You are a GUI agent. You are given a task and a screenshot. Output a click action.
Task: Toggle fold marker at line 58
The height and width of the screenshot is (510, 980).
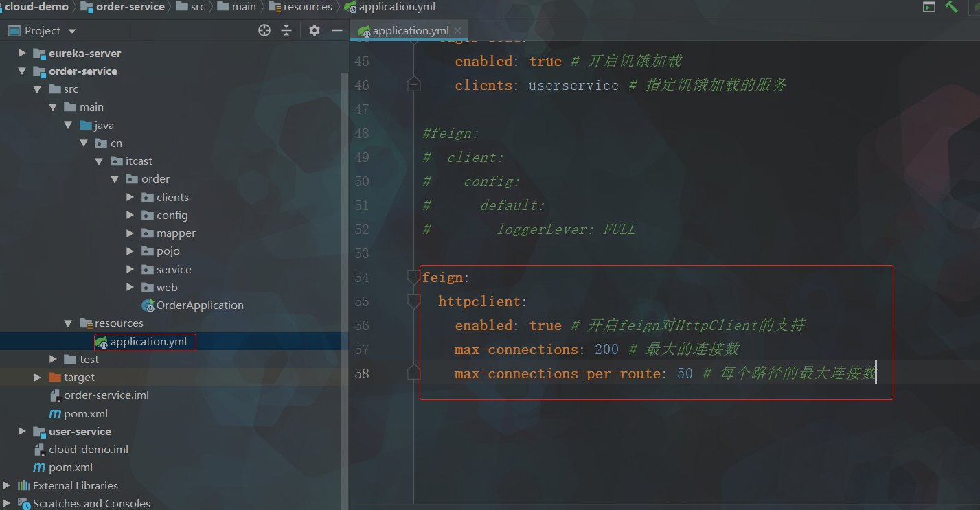(413, 373)
